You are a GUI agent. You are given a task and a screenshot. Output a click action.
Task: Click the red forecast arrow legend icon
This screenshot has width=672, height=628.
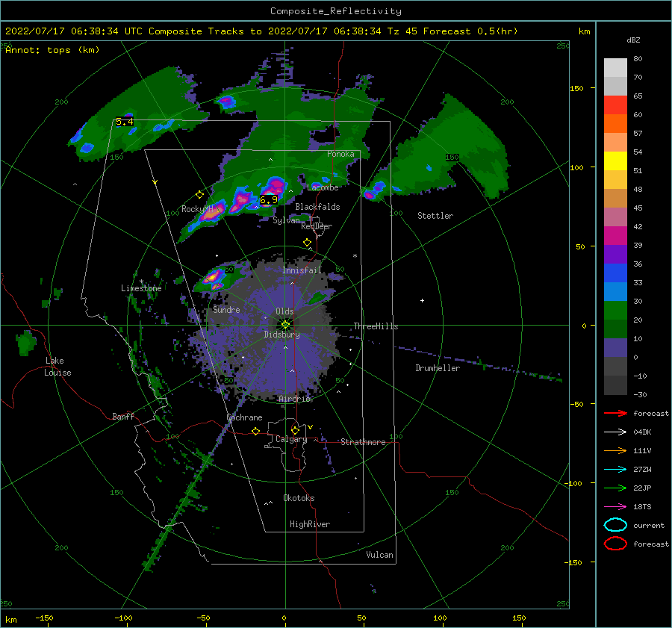click(x=615, y=413)
